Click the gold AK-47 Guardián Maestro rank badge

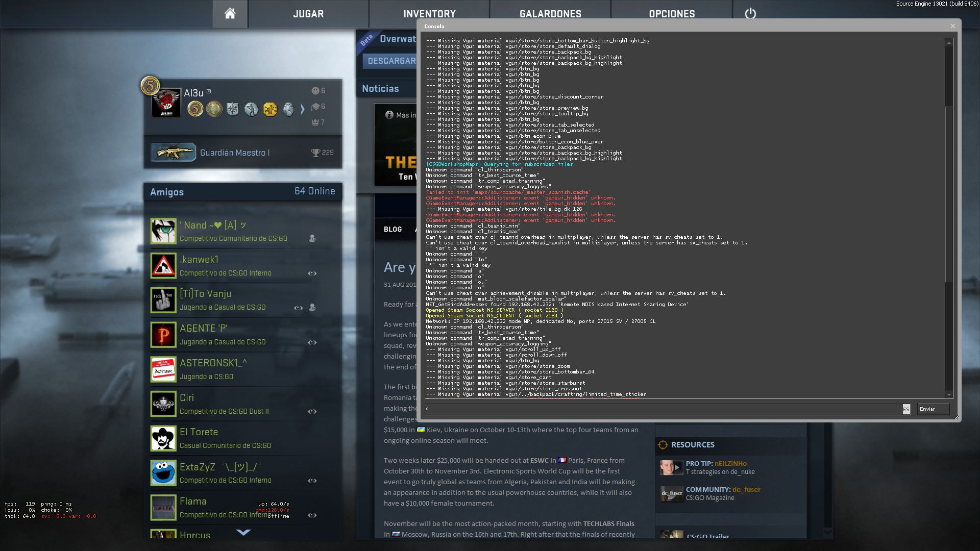tap(174, 152)
